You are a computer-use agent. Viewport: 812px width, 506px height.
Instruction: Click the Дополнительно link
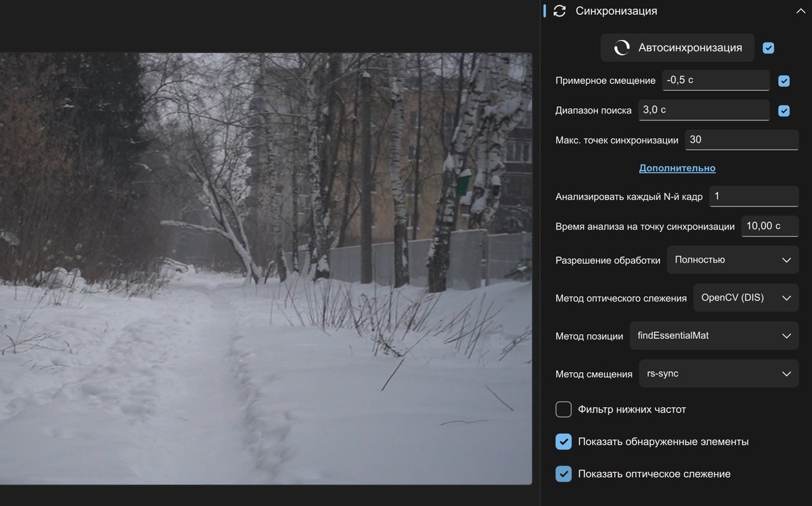(677, 168)
